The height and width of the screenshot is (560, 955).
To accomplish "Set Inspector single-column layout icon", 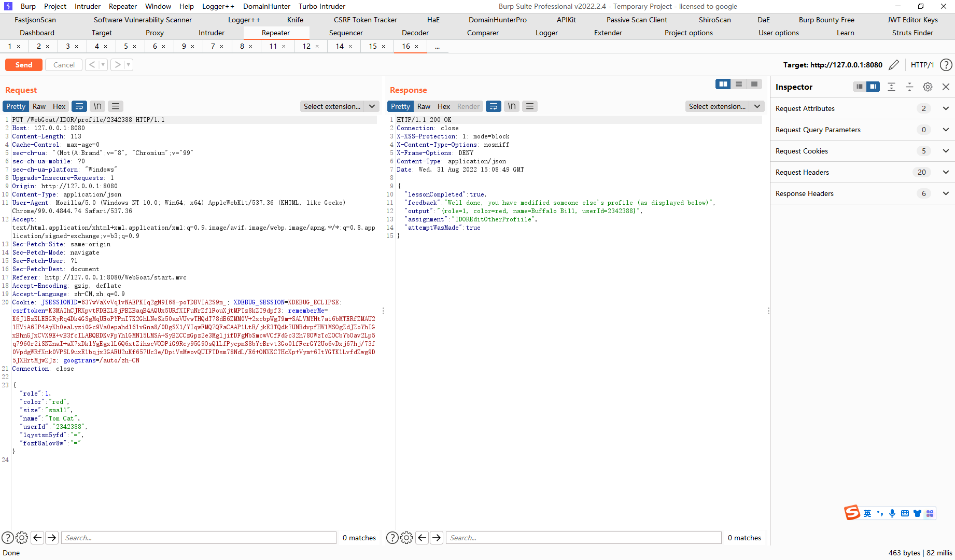I will pos(860,87).
